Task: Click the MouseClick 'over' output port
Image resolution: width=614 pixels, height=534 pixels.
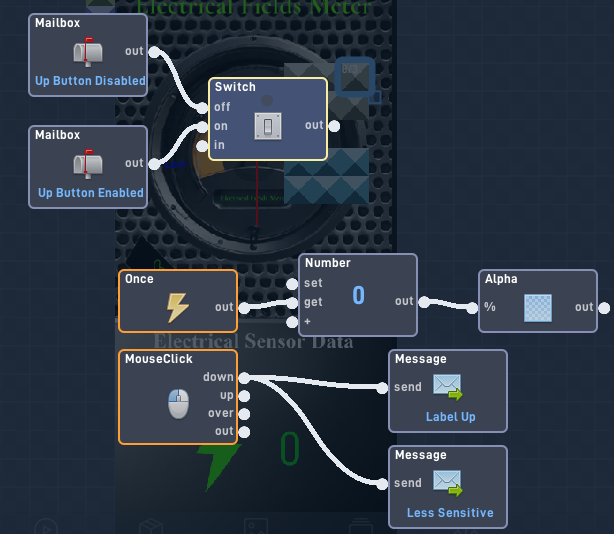Action: click(244, 414)
